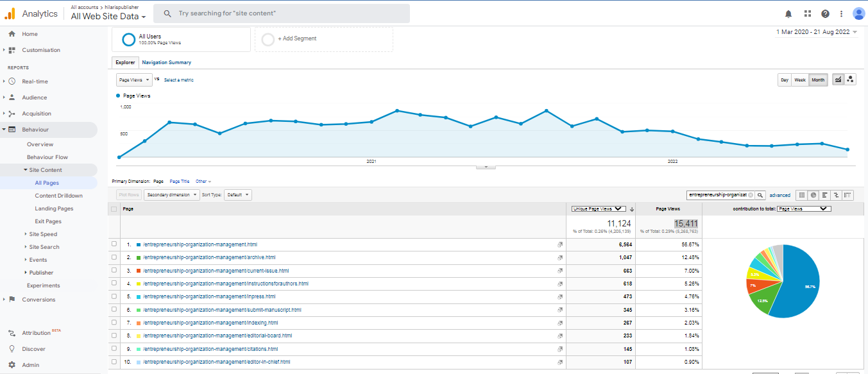Click the advanced filter link
The height and width of the screenshot is (374, 868).
(780, 195)
